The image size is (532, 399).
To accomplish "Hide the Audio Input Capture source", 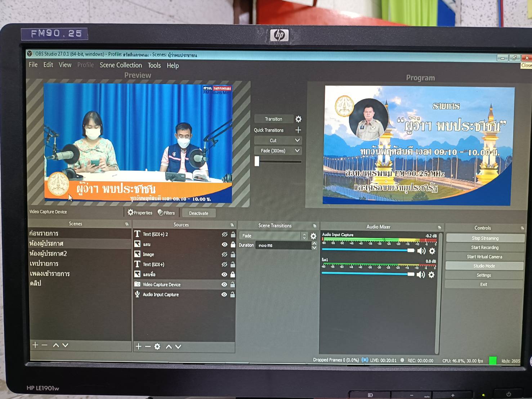I will 224,295.
